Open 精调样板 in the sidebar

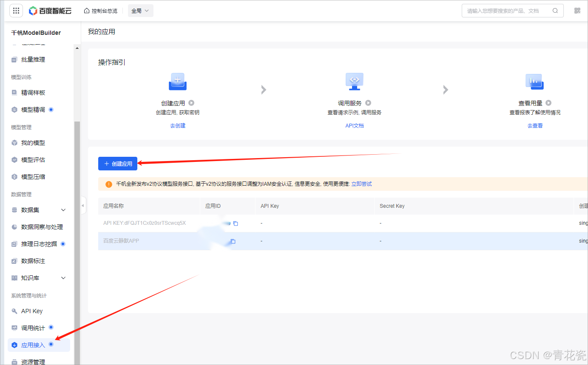33,93
